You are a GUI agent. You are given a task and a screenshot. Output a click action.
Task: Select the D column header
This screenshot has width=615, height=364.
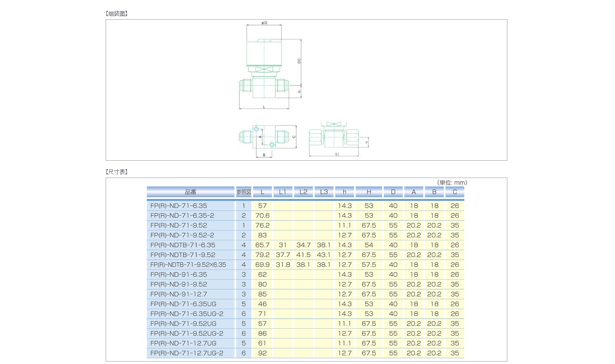coord(393,192)
